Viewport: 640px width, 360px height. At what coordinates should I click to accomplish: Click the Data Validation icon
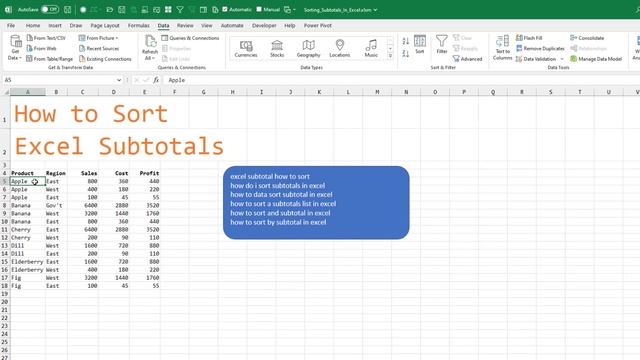coord(519,59)
